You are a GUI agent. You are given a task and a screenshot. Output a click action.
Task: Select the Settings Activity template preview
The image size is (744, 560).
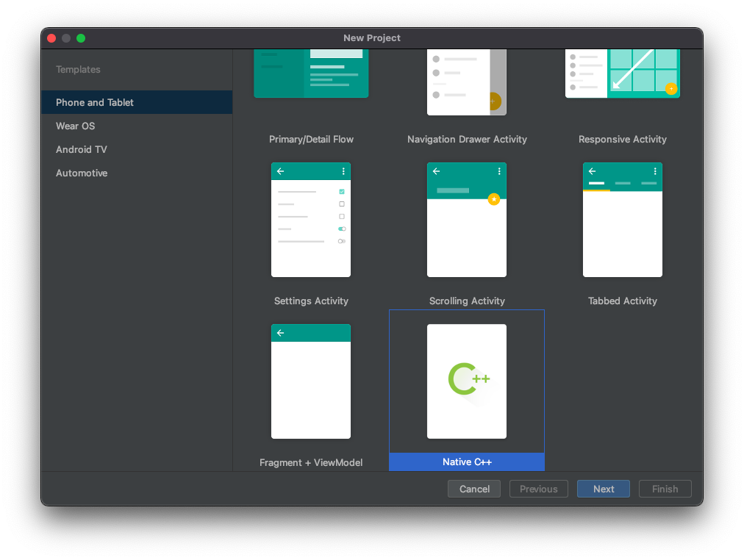311,220
